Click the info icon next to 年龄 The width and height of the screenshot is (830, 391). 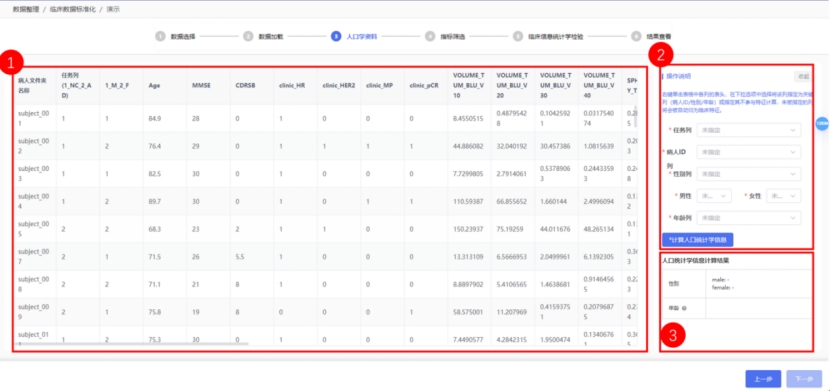pos(685,307)
